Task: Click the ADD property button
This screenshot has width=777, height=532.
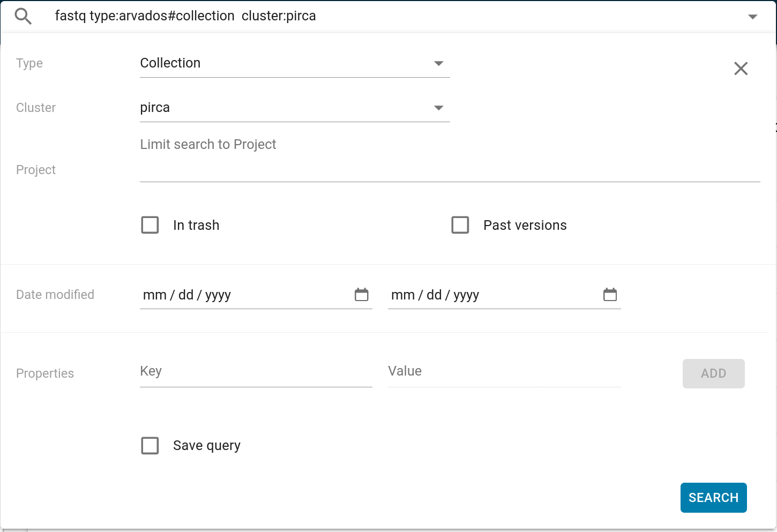Action: tap(713, 373)
